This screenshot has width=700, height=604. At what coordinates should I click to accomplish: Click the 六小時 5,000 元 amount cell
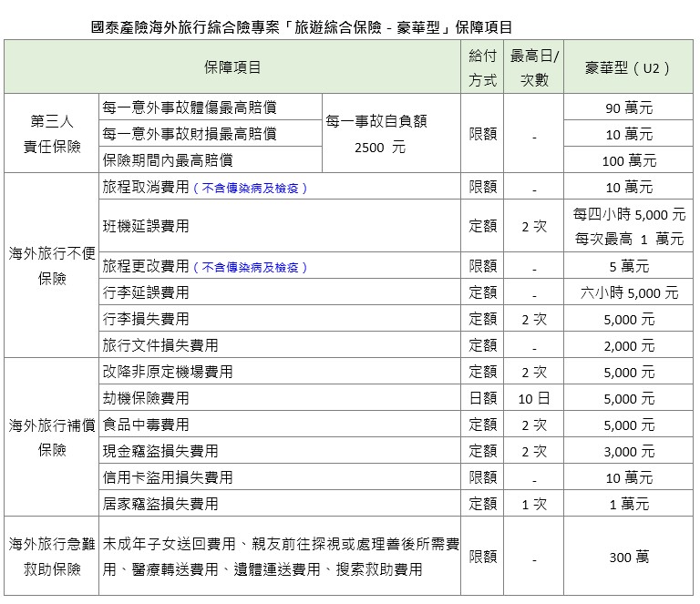pyautogui.click(x=629, y=293)
